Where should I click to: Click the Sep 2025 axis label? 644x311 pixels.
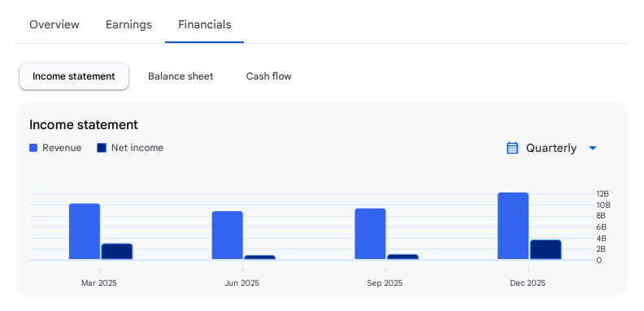[385, 283]
